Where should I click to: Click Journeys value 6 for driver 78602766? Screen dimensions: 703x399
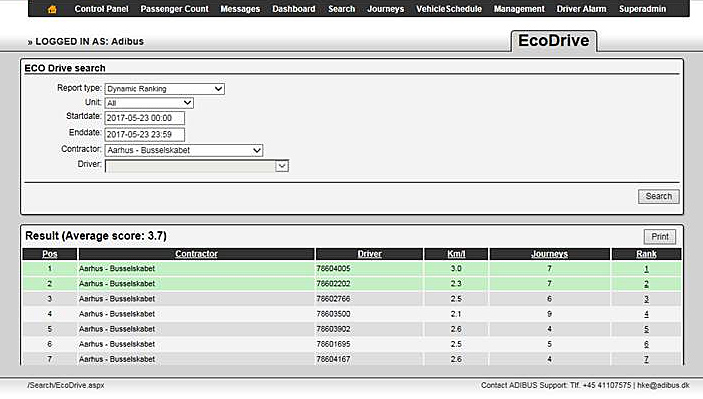click(x=549, y=299)
